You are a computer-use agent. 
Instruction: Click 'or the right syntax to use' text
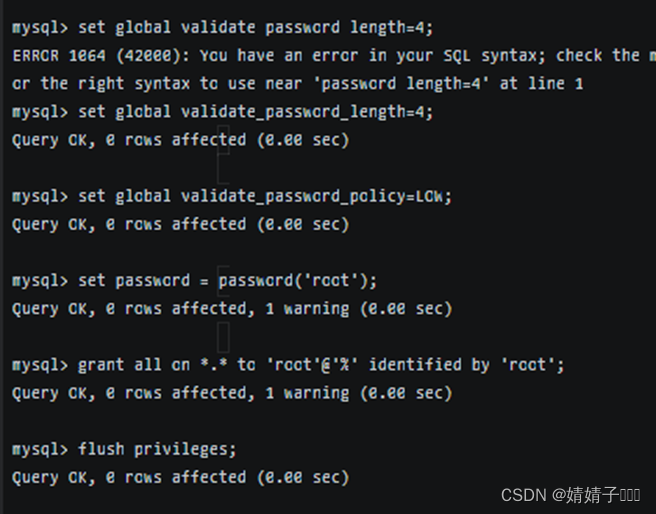click(x=115, y=84)
